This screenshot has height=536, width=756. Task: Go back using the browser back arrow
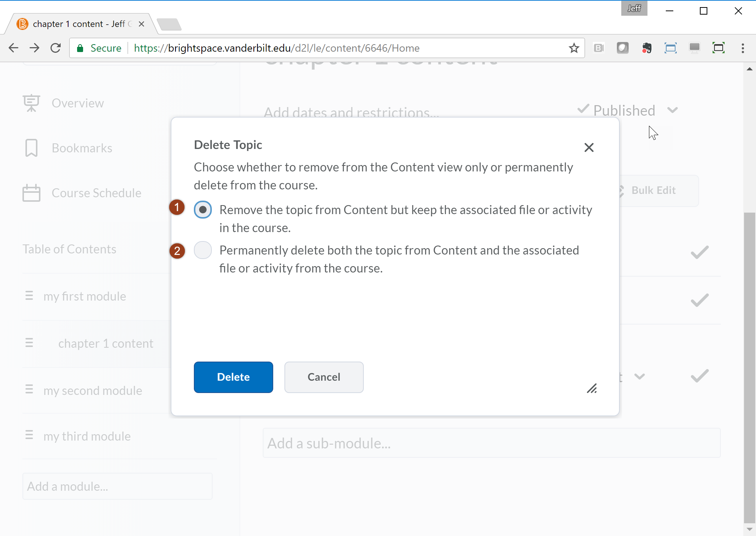13,48
